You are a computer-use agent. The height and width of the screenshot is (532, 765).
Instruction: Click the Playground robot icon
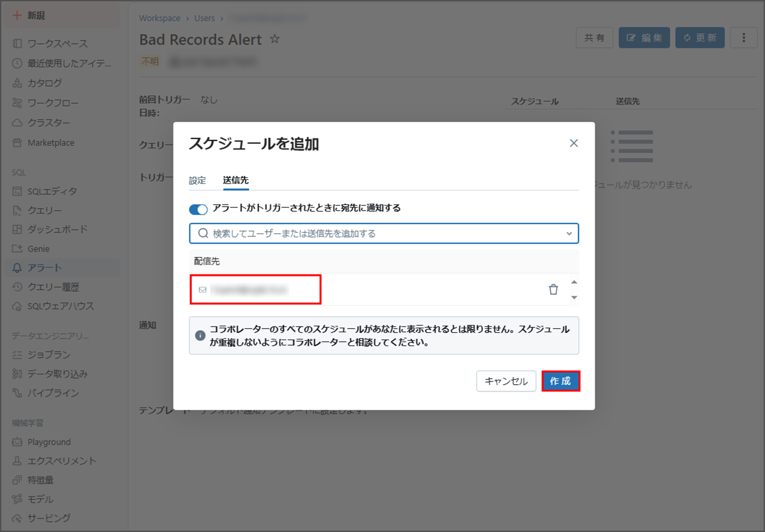pyautogui.click(x=17, y=442)
